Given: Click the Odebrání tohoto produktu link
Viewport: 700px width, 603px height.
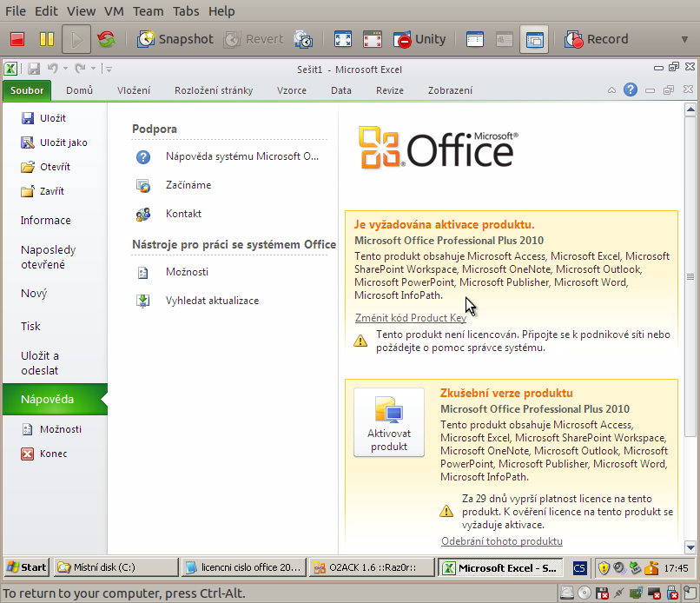Looking at the screenshot, I should click(x=502, y=541).
